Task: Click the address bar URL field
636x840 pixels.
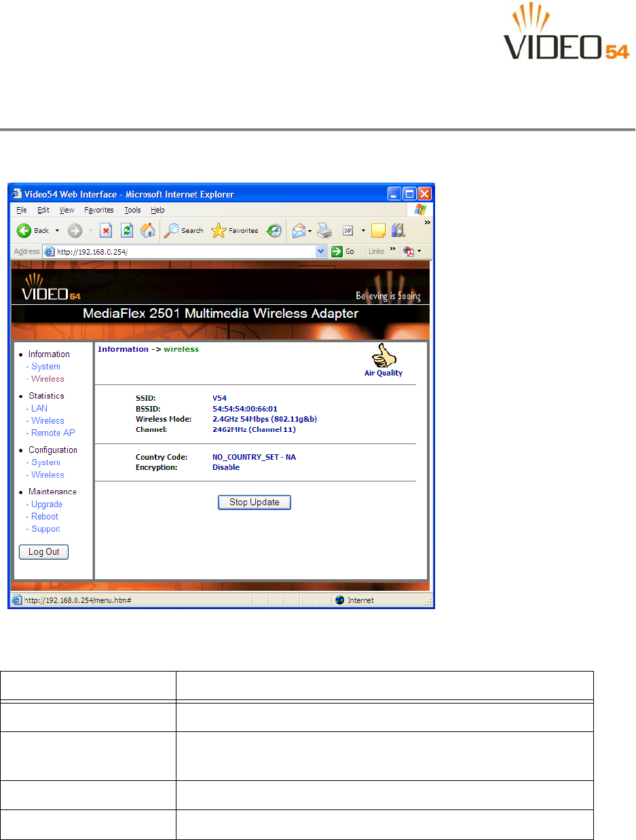Action: pyautogui.click(x=185, y=251)
